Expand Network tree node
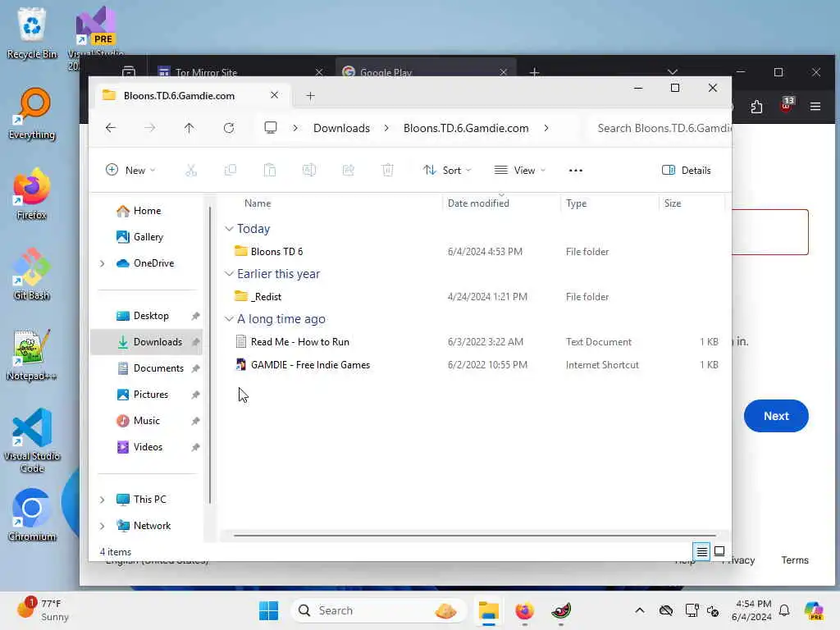Viewport: 840px width, 630px height. pos(102,526)
